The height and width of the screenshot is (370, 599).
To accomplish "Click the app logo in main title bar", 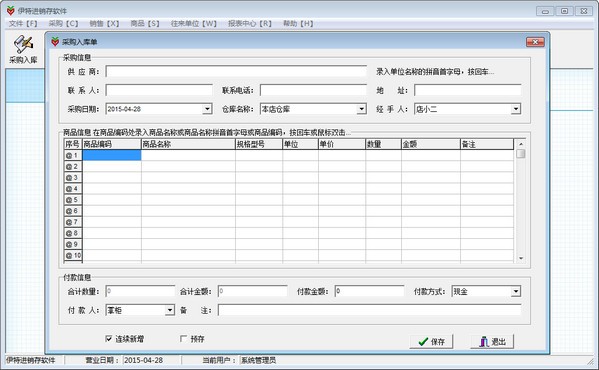I will (11, 11).
